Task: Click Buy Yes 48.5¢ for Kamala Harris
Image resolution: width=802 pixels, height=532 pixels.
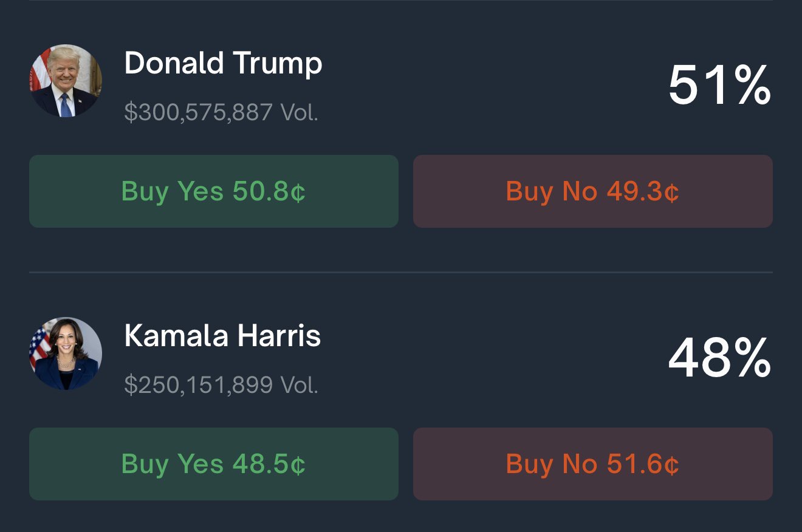Action: point(214,464)
